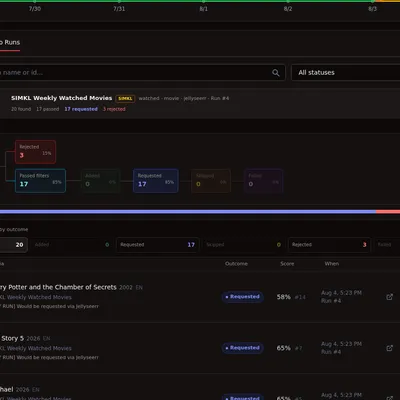Open the All statuses dropdown
Image resolution: width=400 pixels, height=400 pixels.
pos(346,72)
